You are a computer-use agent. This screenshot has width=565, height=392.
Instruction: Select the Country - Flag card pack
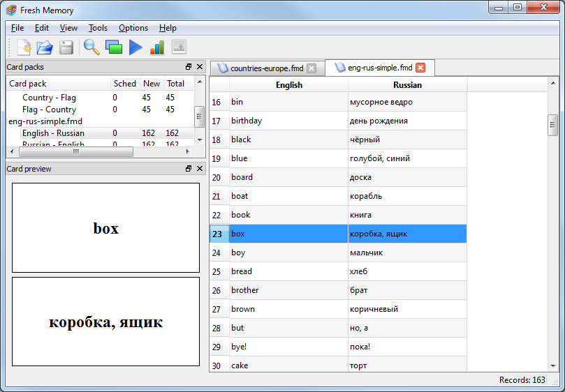coord(49,98)
